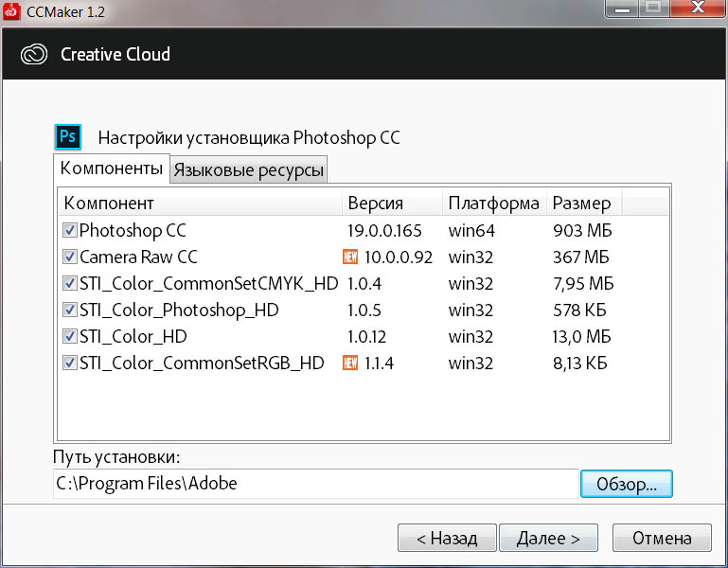Toggle STI_Color_CommonSetRGB_HD checkbox
The height and width of the screenshot is (568, 728).
click(x=70, y=363)
